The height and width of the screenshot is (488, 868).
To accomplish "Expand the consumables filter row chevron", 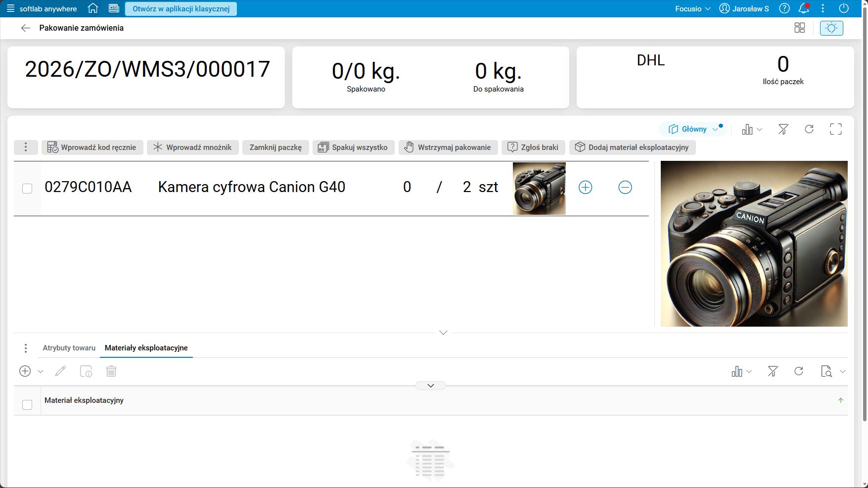I will [431, 386].
